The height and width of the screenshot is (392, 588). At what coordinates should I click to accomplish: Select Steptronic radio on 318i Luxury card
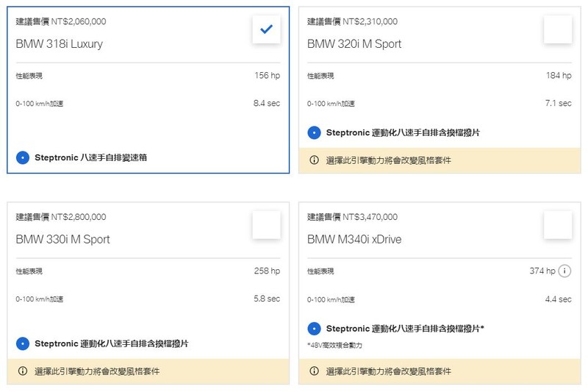point(23,157)
